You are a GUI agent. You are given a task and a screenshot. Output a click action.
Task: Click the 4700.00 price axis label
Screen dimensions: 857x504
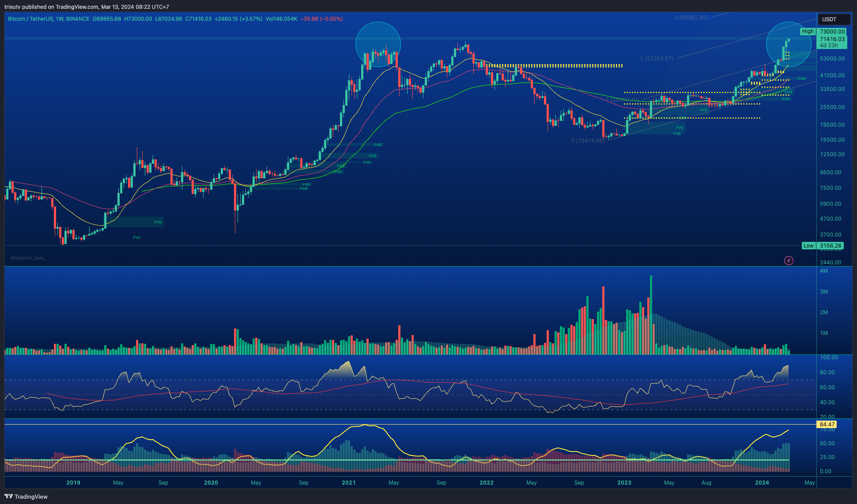(831, 219)
